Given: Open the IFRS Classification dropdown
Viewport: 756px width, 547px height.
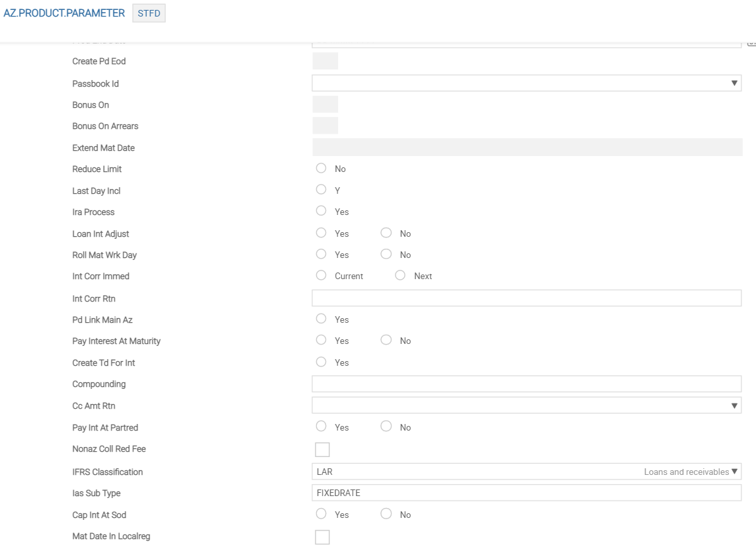Looking at the screenshot, I should click(526, 472).
